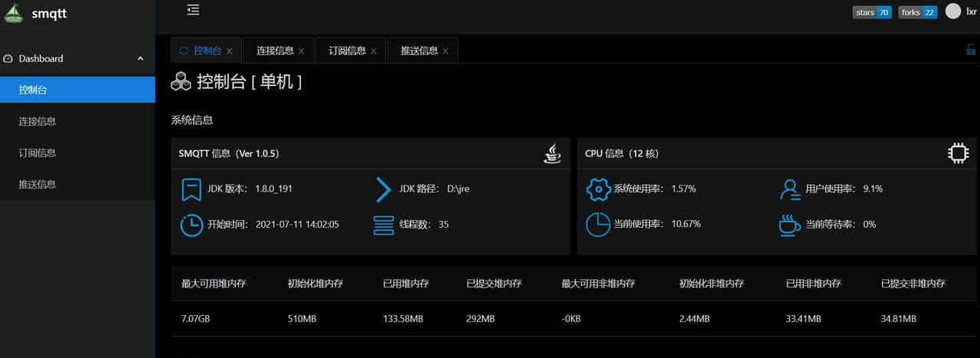This screenshot has width=980, height=358.
Task: Click the current usage pie chart icon
Action: [598, 225]
